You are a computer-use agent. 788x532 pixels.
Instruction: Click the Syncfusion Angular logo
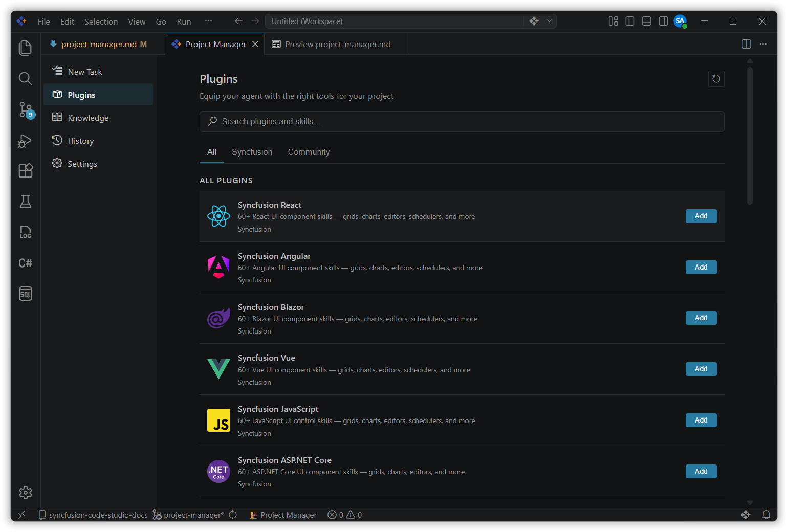point(218,267)
